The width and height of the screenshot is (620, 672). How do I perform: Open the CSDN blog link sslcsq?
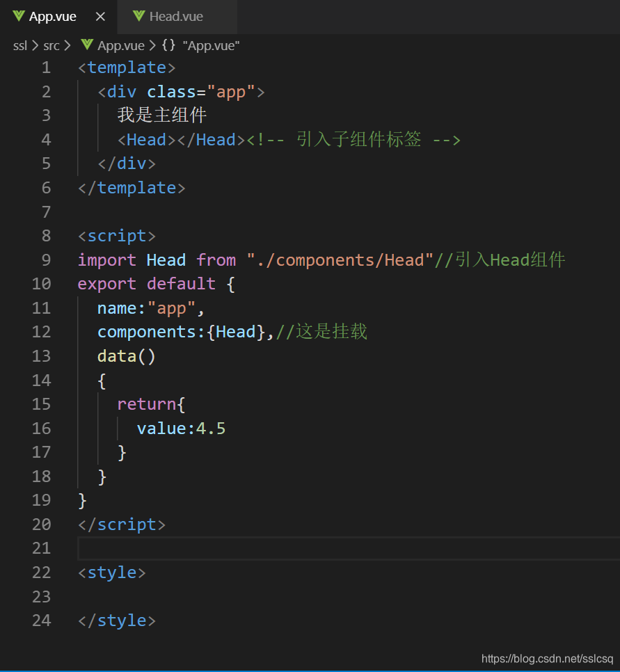coord(547,658)
